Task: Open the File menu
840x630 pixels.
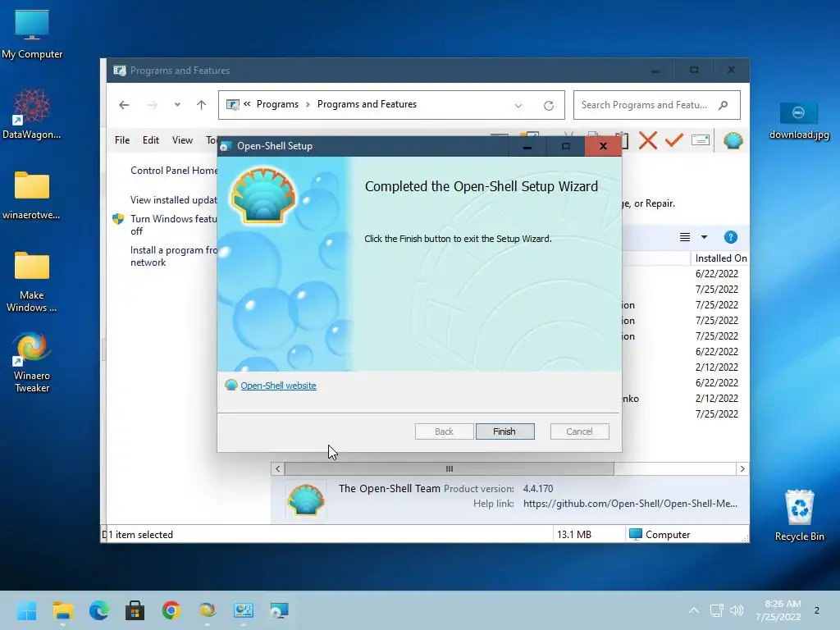Action: [122, 139]
